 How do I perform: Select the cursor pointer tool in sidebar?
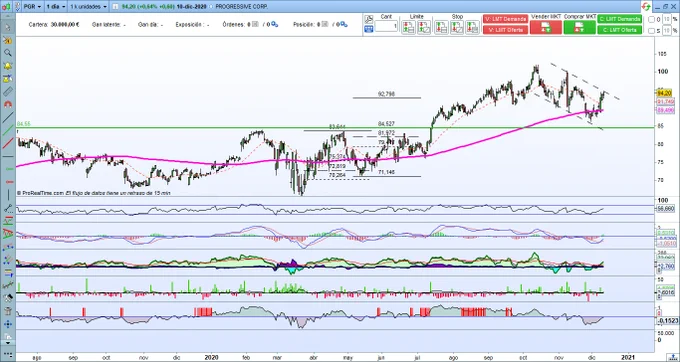click(x=7, y=27)
